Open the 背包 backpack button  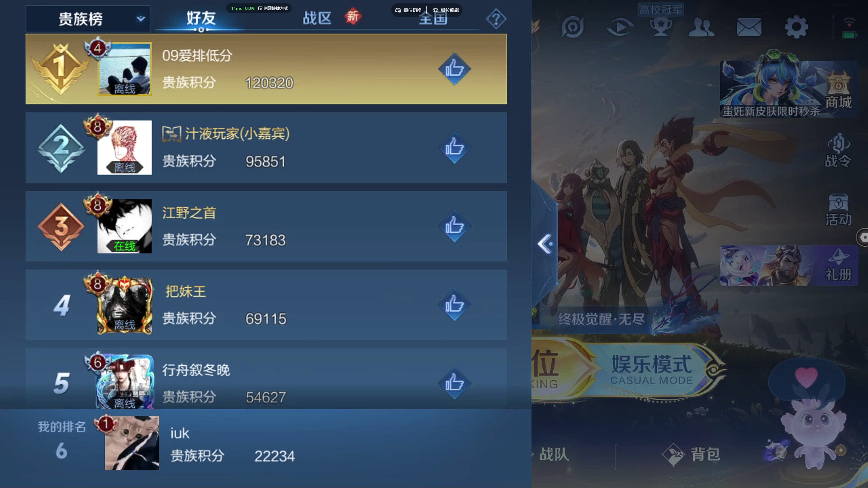692,454
